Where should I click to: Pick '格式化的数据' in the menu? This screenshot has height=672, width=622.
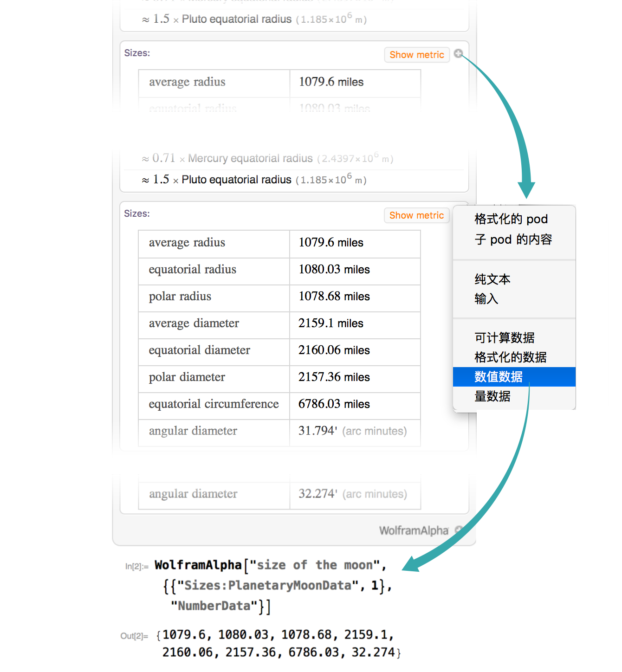coord(514,357)
